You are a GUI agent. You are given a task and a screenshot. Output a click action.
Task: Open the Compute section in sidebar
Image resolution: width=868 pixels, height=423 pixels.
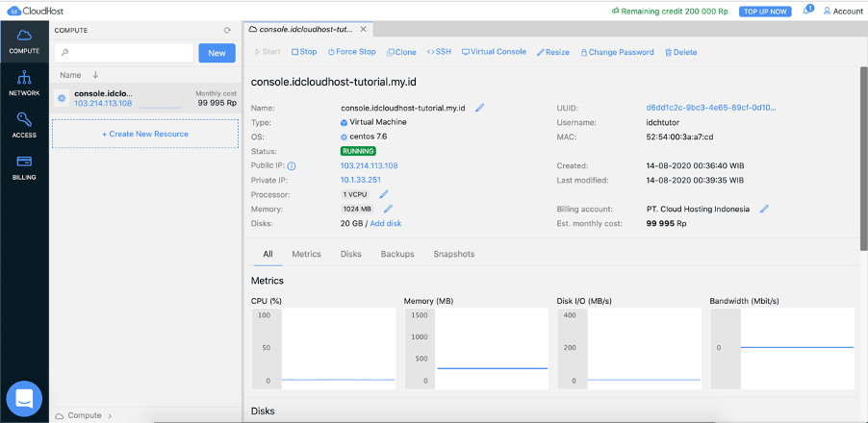(x=24, y=41)
